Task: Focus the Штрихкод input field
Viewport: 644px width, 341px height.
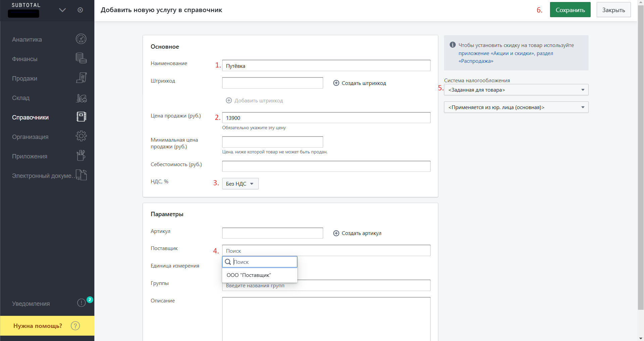Action: click(273, 83)
